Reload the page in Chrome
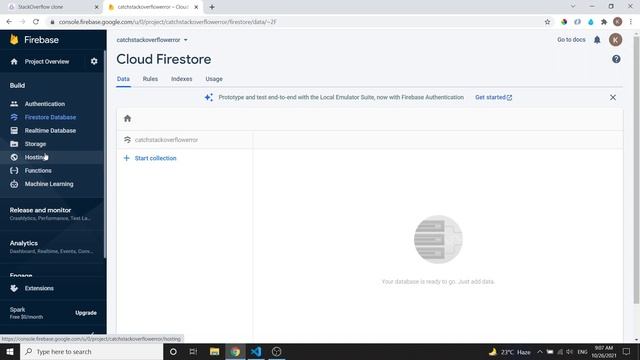Screen dimensions: 640x360 pos(36,22)
